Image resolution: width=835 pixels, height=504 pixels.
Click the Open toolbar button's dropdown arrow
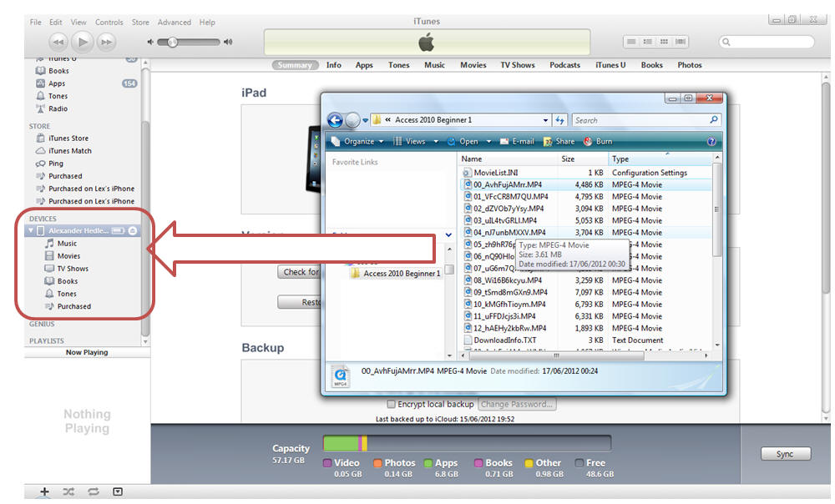488,142
